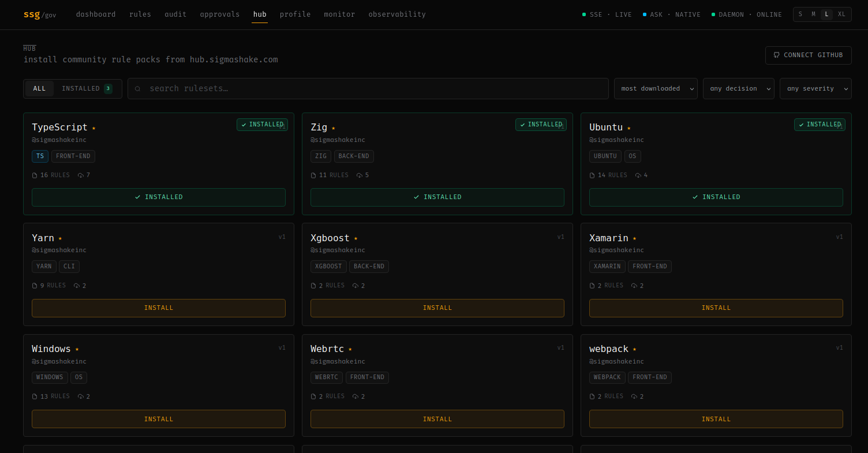Click the star icon beside Windows
Screen dimensions: 868x453
tap(77, 350)
